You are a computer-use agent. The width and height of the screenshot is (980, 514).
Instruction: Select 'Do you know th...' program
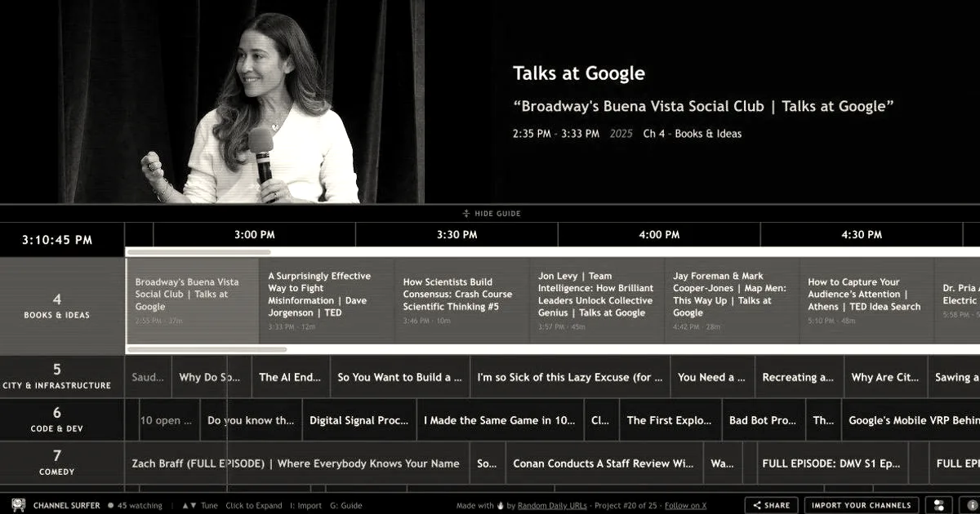point(251,420)
